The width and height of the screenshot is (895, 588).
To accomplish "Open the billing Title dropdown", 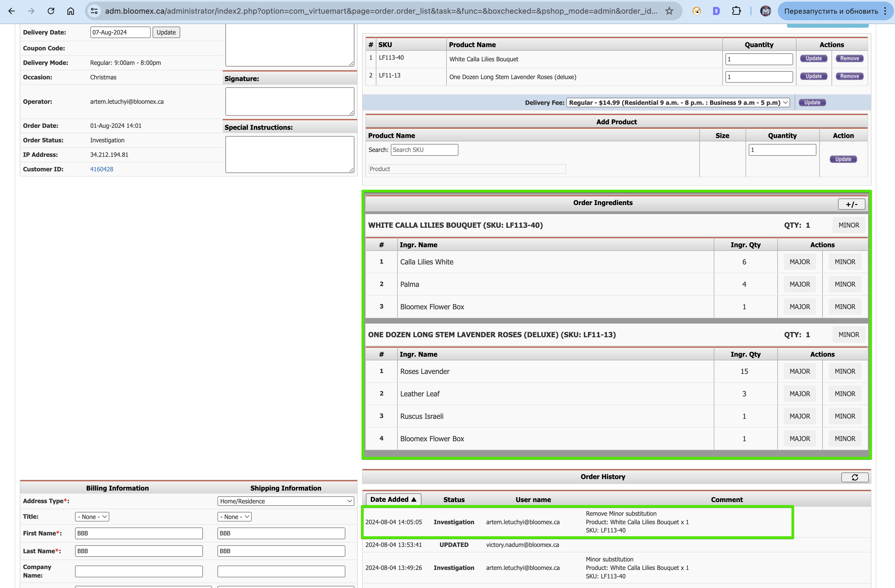I will [x=92, y=517].
